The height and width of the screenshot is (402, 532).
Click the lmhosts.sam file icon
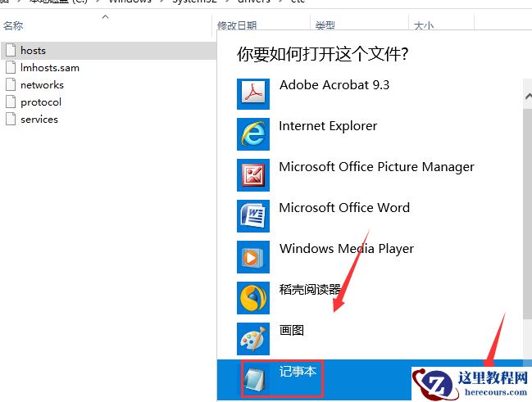pyautogui.click(x=11, y=67)
